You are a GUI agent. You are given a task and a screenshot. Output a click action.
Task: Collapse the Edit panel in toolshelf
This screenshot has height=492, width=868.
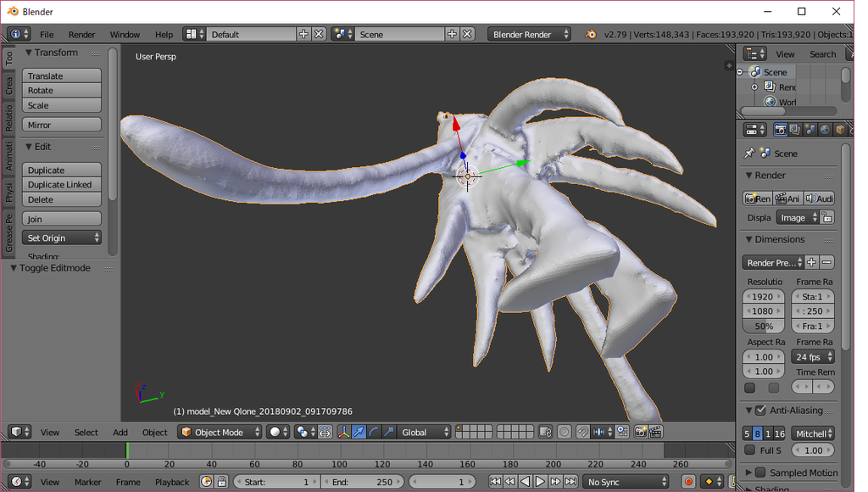pyautogui.click(x=29, y=147)
